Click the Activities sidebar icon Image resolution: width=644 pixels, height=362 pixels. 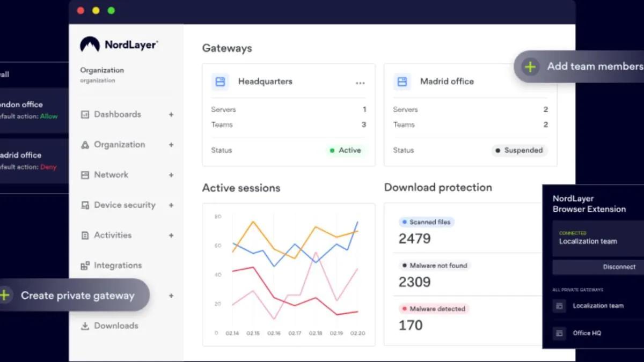85,235
